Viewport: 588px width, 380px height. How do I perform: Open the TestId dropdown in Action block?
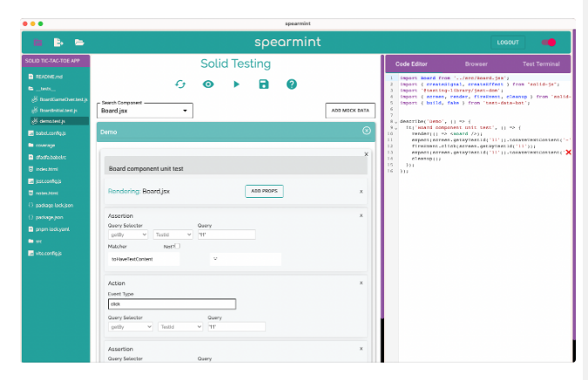point(180,327)
